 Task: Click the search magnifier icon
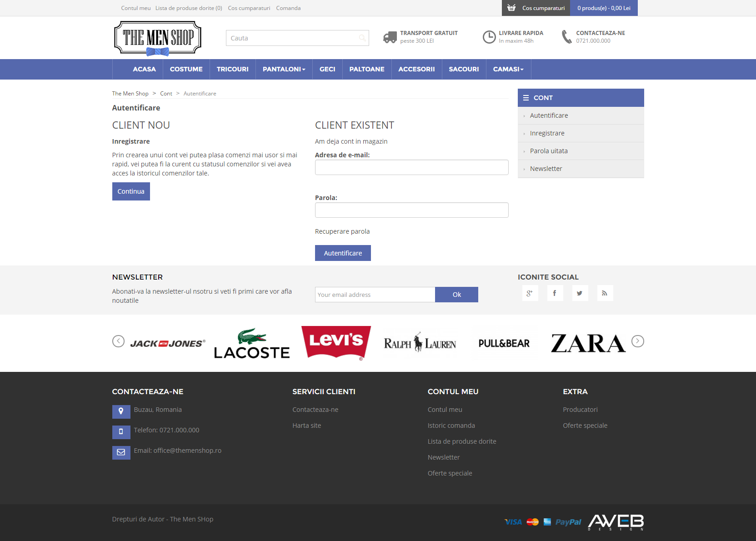(362, 38)
